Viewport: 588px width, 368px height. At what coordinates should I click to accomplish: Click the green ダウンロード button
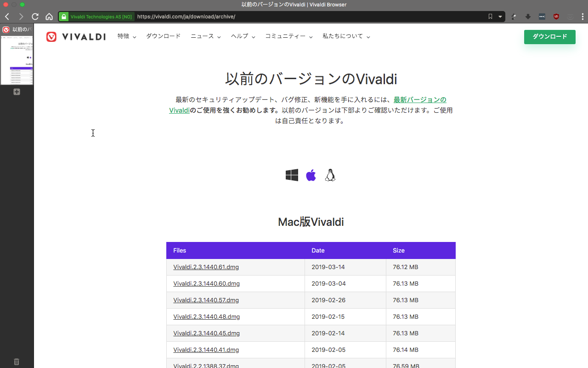tap(550, 37)
